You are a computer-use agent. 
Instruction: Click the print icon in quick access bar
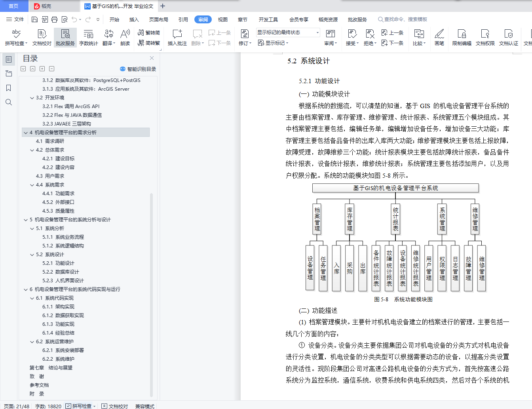click(x=54, y=19)
